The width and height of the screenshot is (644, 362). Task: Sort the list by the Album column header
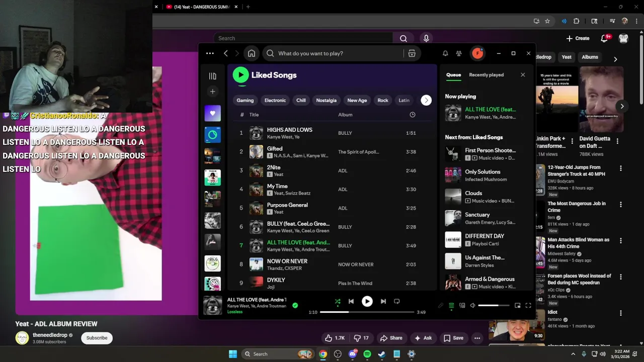tap(345, 115)
